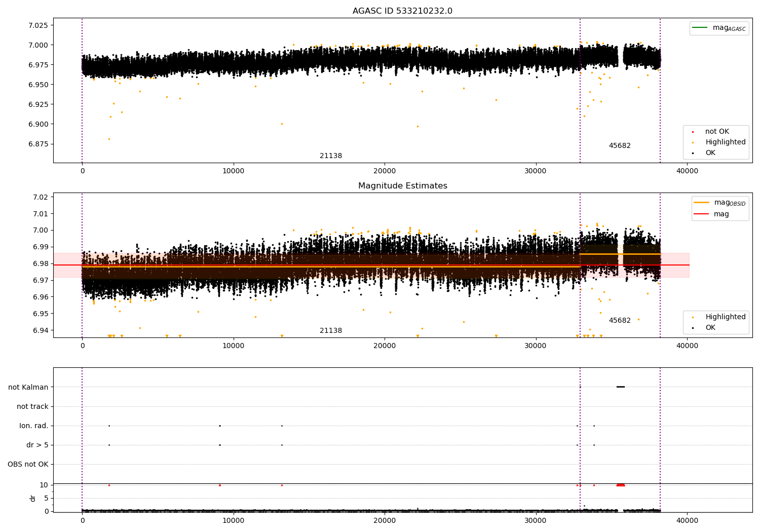Click the 10 tick on the dr axis
Image resolution: width=760 pixels, height=532 pixels.
pyautogui.click(x=44, y=485)
